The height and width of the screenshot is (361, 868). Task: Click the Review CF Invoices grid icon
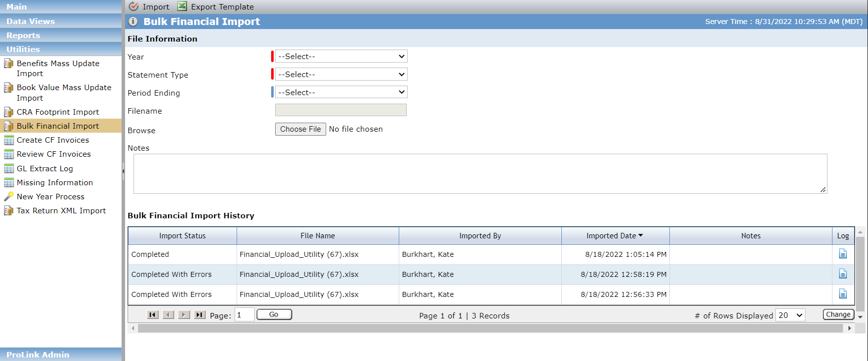point(9,154)
